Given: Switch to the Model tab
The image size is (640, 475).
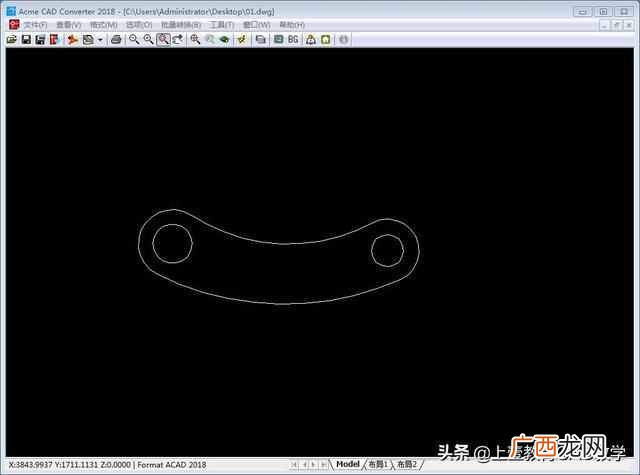Looking at the screenshot, I should 348,464.
